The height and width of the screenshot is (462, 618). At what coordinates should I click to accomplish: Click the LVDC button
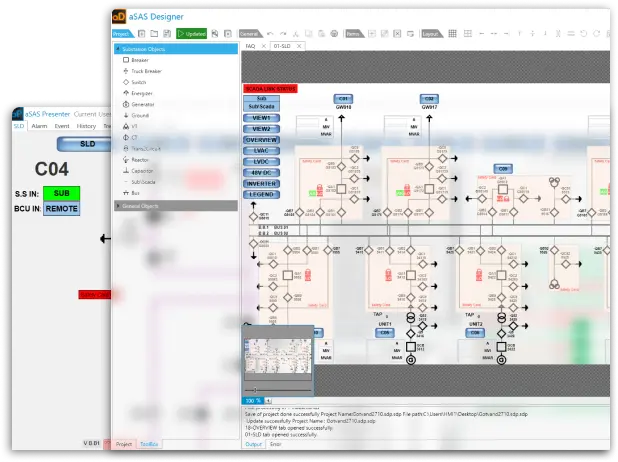point(261,162)
